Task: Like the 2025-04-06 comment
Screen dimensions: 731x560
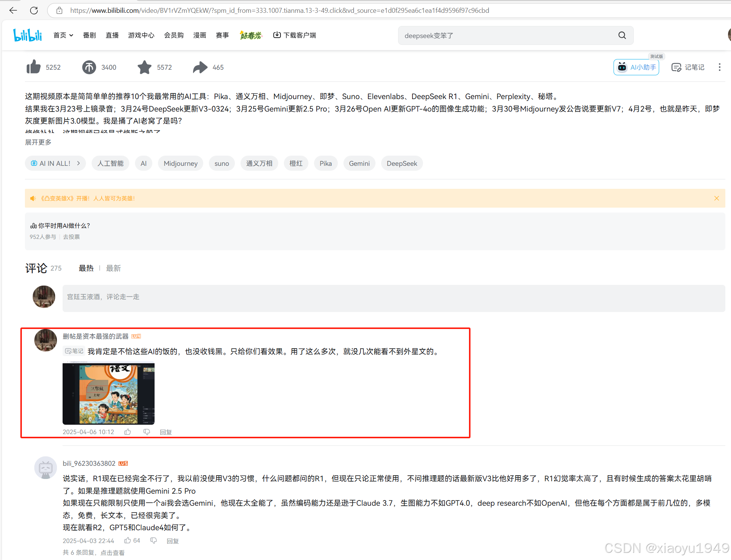Action: (x=128, y=432)
